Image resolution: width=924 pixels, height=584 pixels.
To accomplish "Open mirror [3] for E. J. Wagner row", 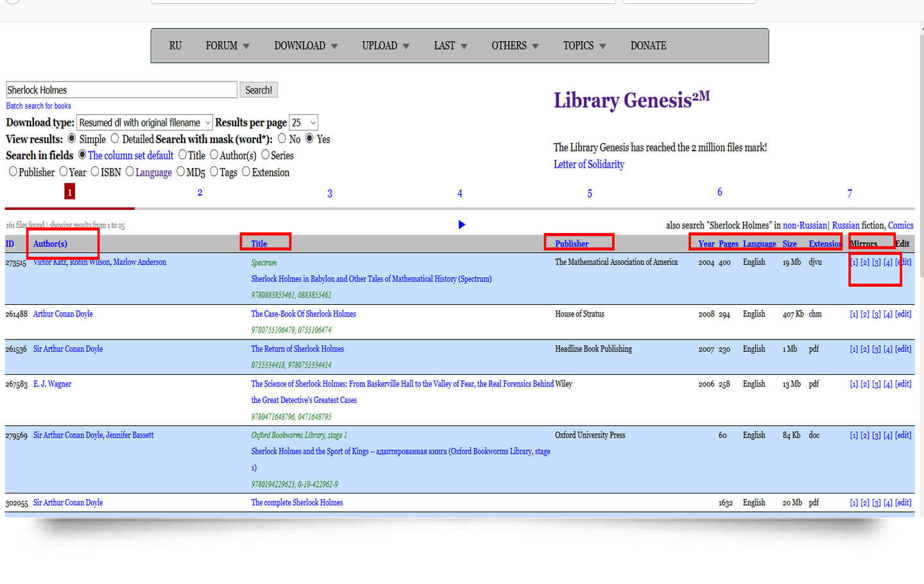I will [877, 384].
